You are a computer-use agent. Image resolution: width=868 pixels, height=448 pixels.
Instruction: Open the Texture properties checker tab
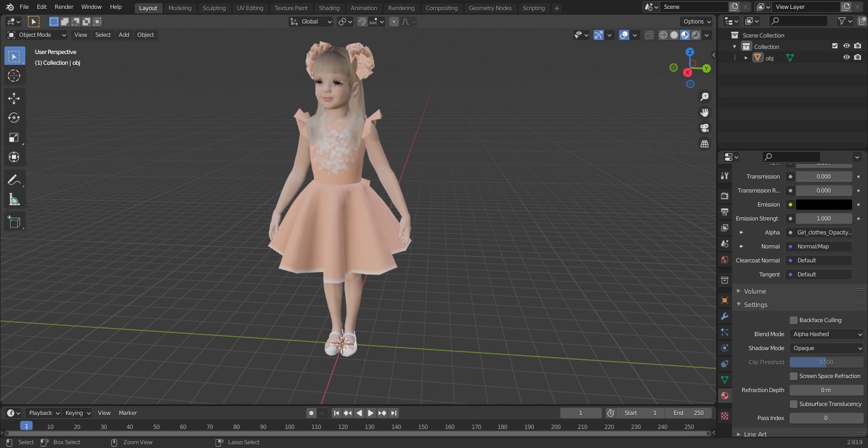(724, 416)
